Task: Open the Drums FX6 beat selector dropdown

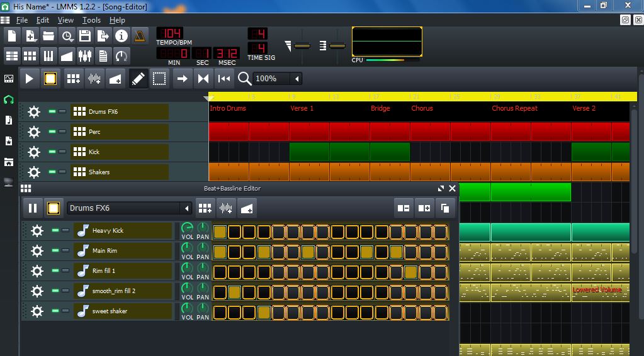Action: tap(130, 208)
